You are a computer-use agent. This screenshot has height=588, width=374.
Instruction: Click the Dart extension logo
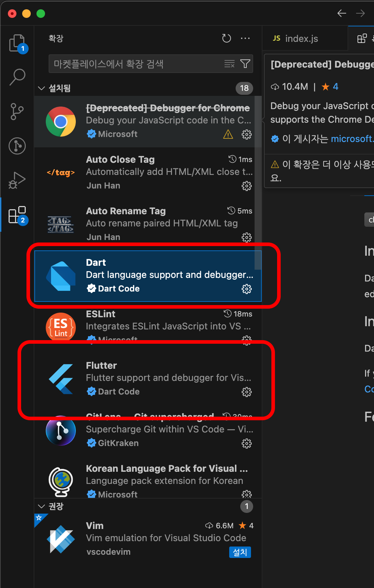point(61,276)
